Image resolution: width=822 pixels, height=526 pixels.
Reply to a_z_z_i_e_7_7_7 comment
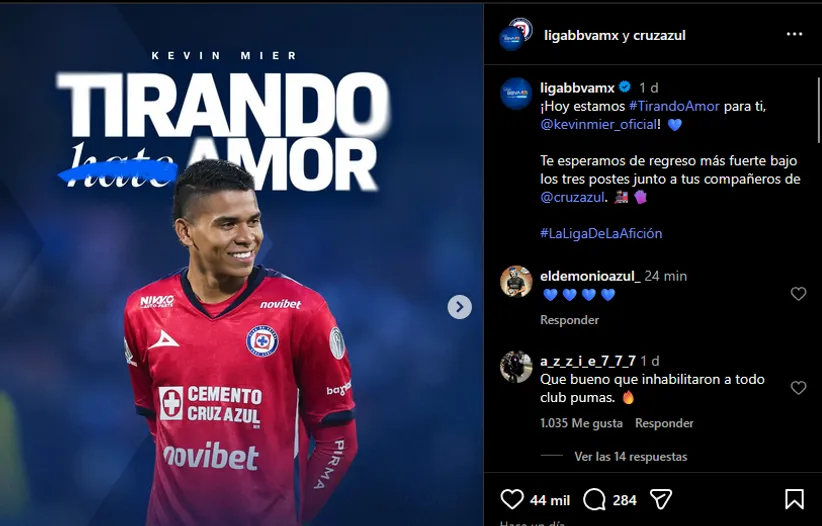(664, 423)
